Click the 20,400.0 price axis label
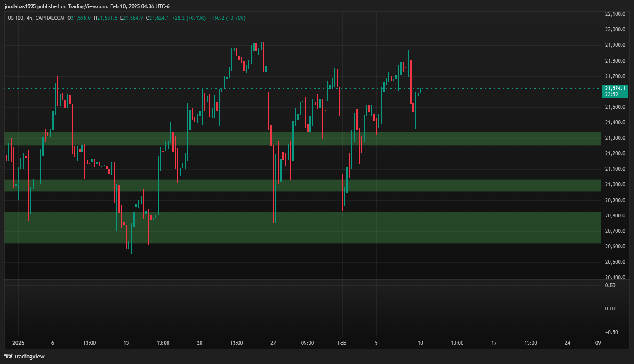This screenshot has width=634, height=364. 615,277
